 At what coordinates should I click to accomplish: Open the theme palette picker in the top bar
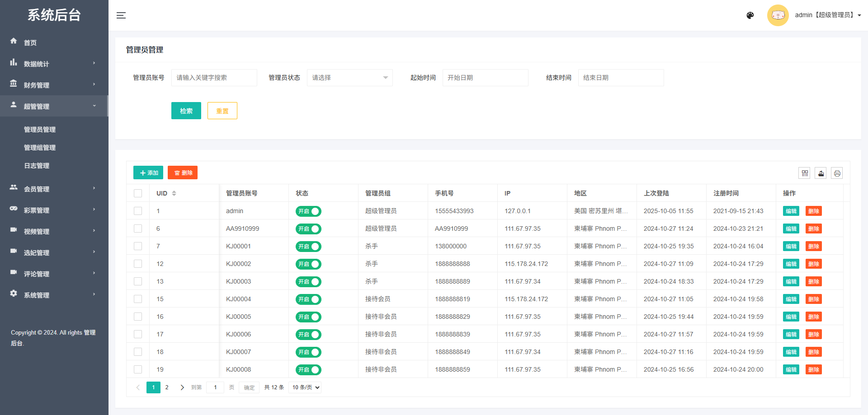tap(750, 15)
